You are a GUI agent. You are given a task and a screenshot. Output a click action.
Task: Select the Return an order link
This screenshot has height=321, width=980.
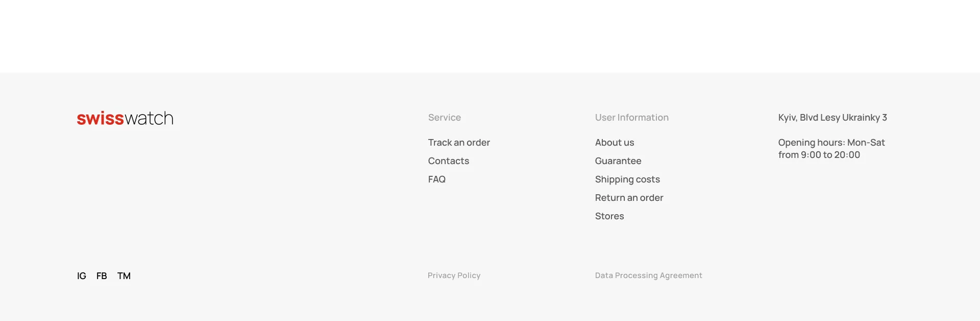tap(629, 198)
